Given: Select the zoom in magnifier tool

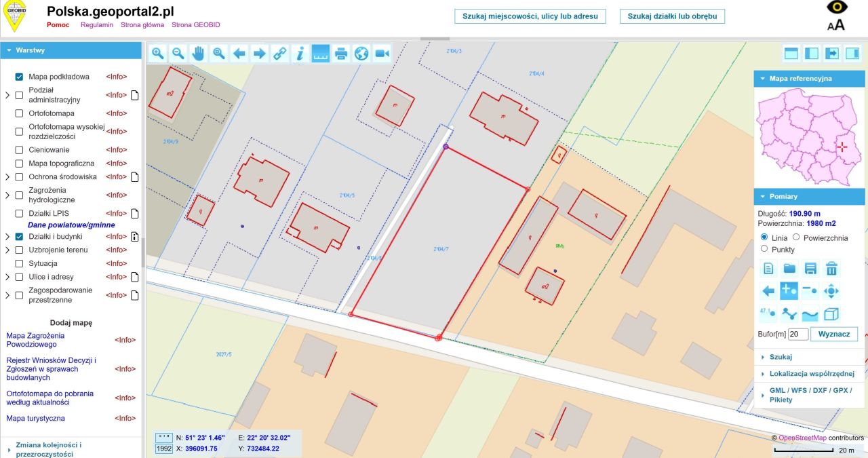Looking at the screenshot, I should (x=158, y=54).
